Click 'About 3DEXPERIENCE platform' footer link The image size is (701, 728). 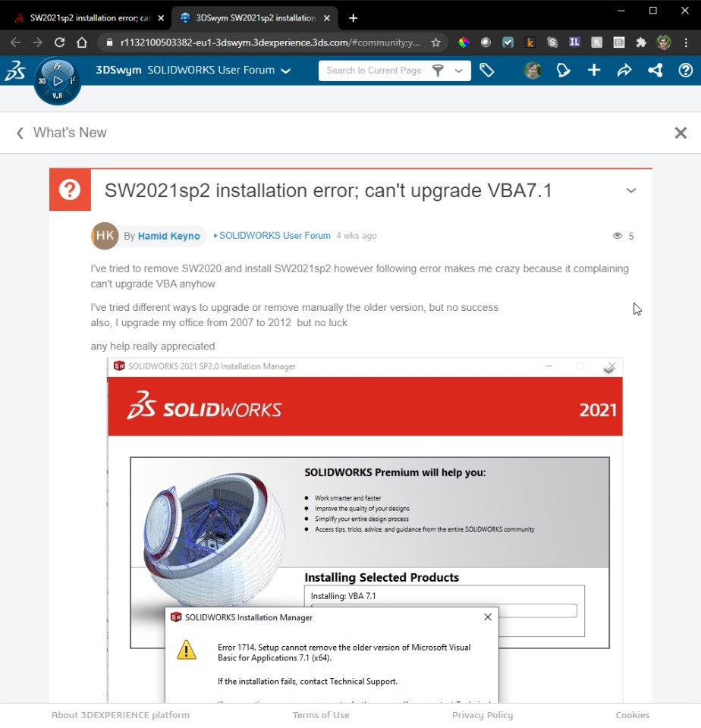pyautogui.click(x=121, y=715)
